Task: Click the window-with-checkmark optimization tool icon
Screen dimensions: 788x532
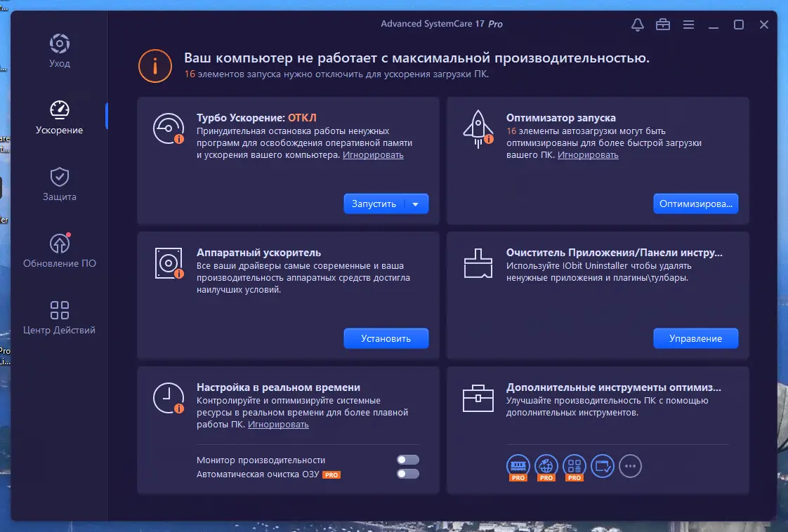Action: pos(602,465)
